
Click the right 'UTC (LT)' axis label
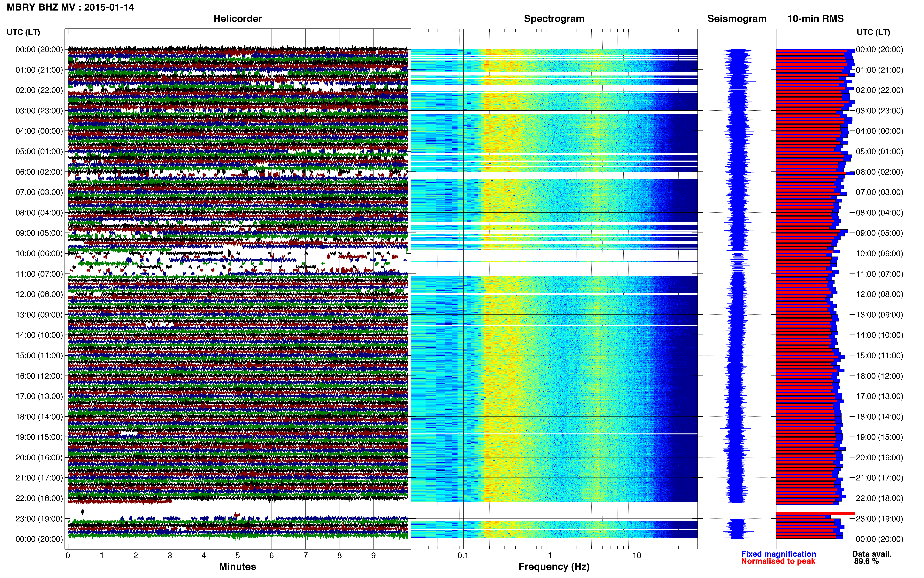point(873,32)
